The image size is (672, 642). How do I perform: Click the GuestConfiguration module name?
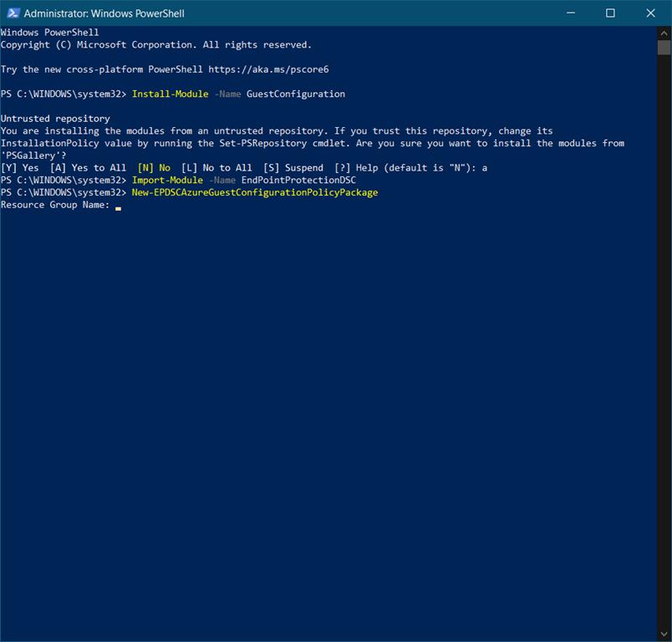(296, 94)
